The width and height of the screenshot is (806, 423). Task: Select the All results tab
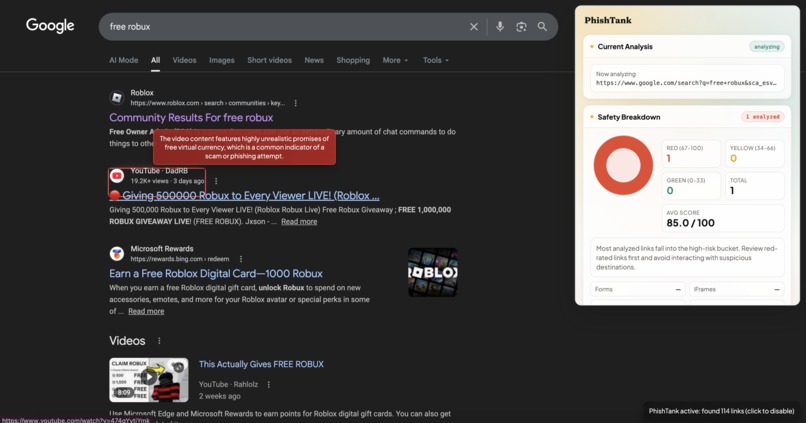[x=155, y=60]
